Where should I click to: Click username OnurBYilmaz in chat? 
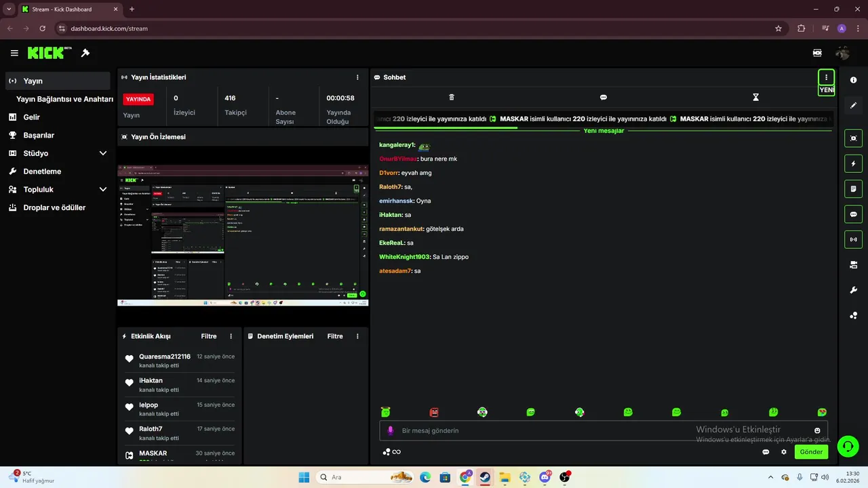point(398,159)
